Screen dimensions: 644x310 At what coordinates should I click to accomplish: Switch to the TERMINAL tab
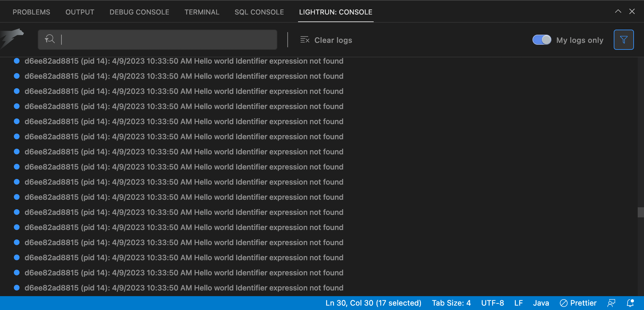click(x=202, y=12)
